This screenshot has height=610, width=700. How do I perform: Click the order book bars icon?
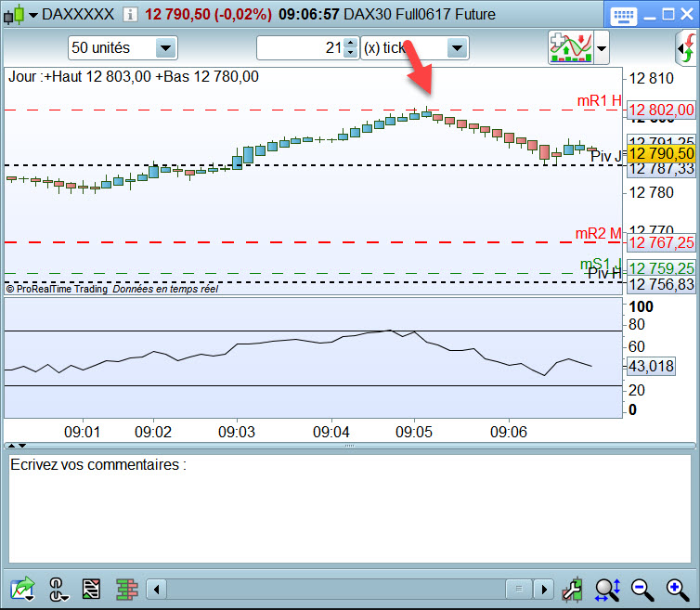[127, 589]
